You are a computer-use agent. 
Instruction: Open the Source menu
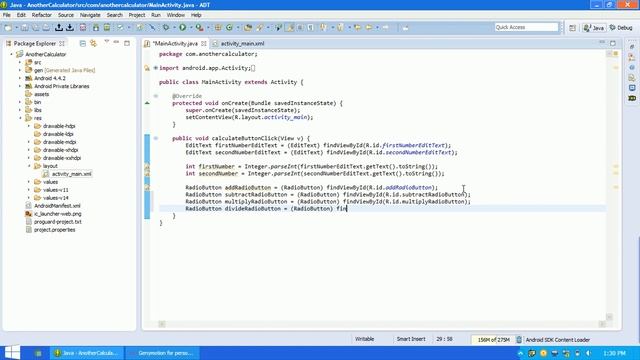[66, 15]
